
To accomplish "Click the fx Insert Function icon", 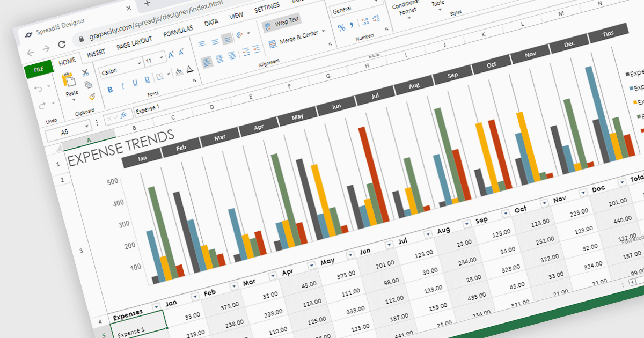I will click(x=123, y=115).
